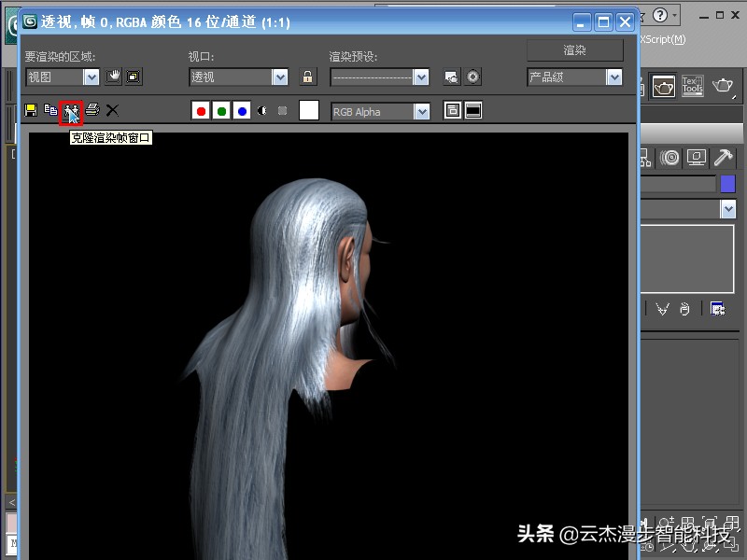Screen dimensions: 747x560
Task: Copy the rendered image to clipboard
Action: (x=50, y=110)
